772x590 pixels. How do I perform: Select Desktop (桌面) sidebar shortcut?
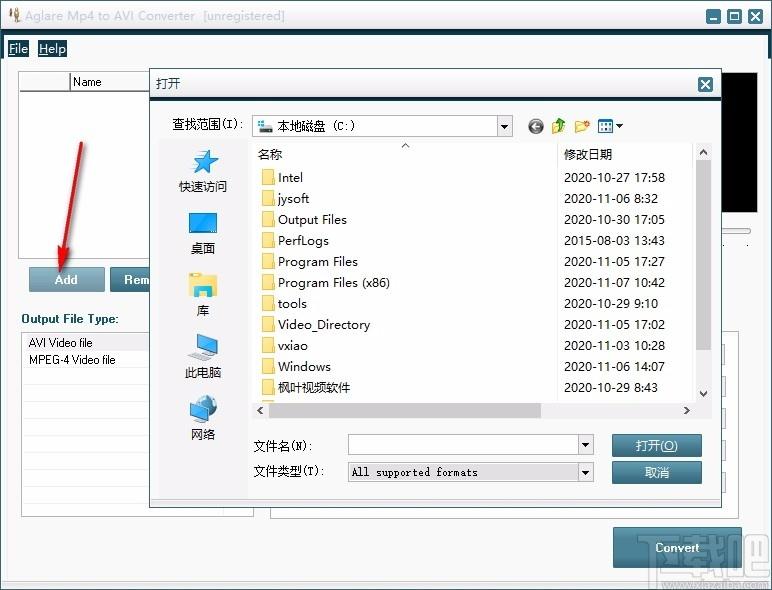pos(203,233)
